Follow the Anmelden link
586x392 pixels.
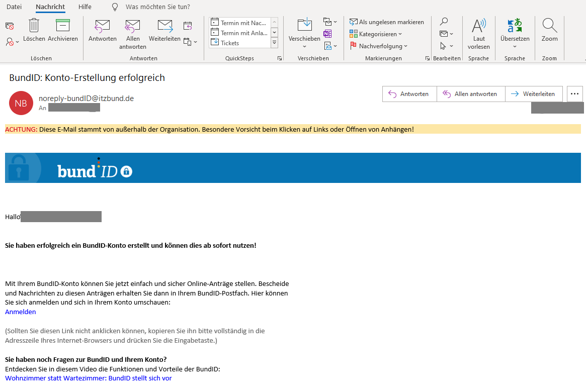coord(21,312)
